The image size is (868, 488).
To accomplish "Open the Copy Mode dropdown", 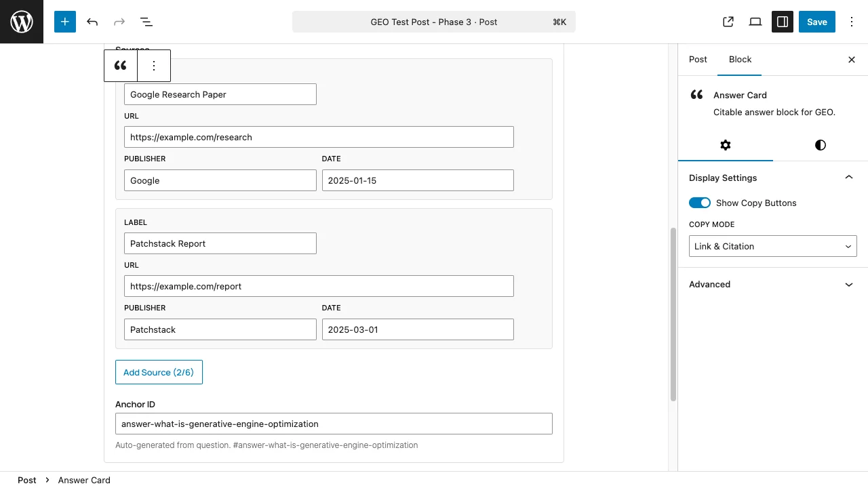I will tap(773, 246).
